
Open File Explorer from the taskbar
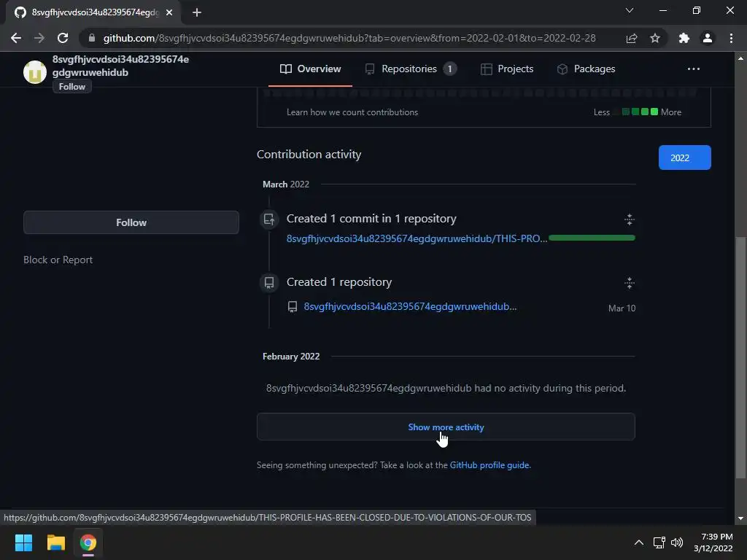(55, 542)
